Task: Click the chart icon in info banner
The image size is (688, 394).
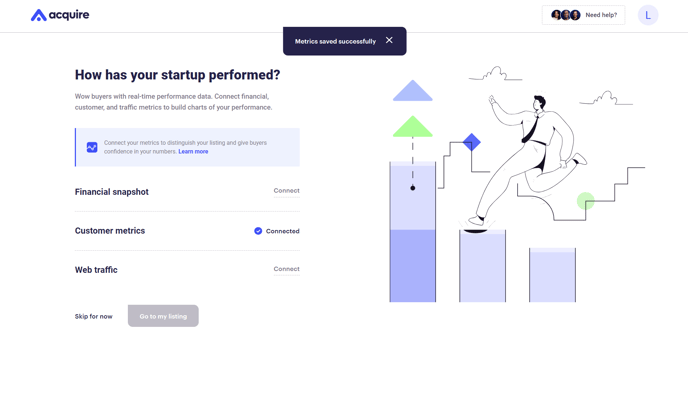Action: tap(92, 147)
